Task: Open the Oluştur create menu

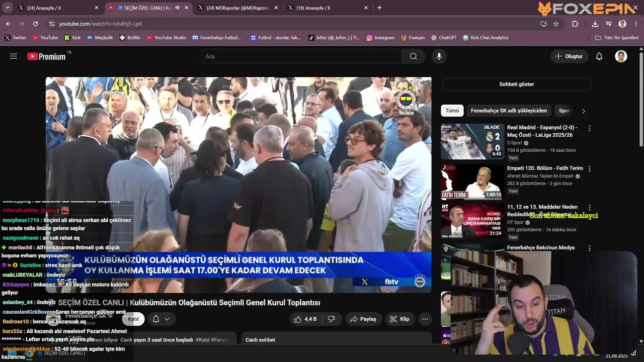Action: point(569,56)
